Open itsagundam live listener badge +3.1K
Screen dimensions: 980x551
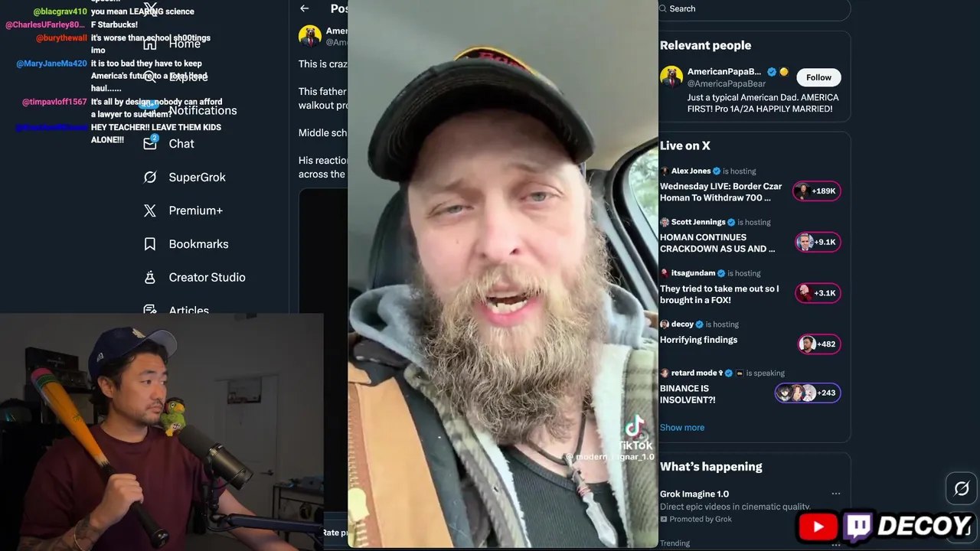pyautogui.click(x=818, y=293)
